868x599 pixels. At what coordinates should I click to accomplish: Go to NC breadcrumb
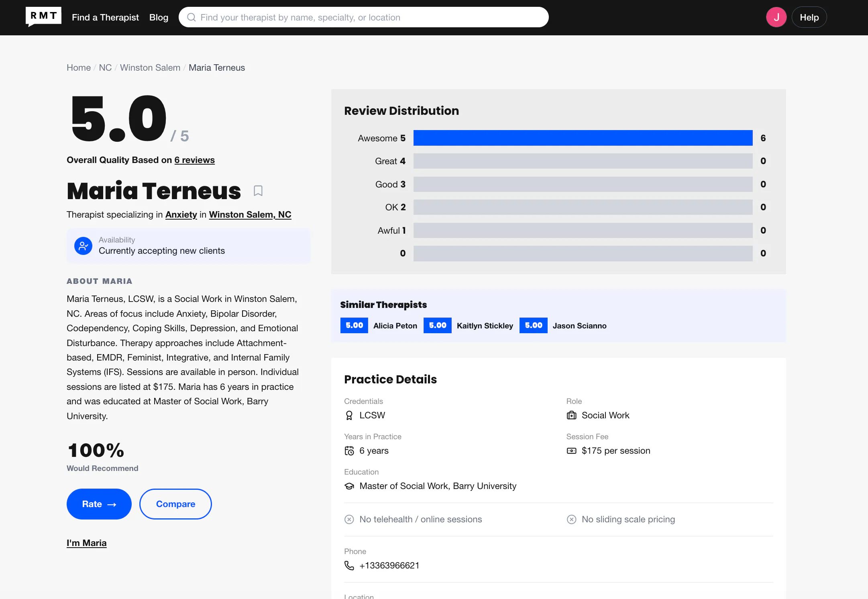pyautogui.click(x=105, y=67)
